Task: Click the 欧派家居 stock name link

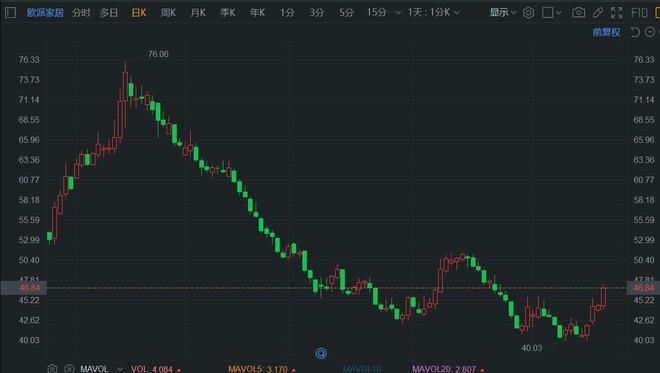Action: click(45, 13)
